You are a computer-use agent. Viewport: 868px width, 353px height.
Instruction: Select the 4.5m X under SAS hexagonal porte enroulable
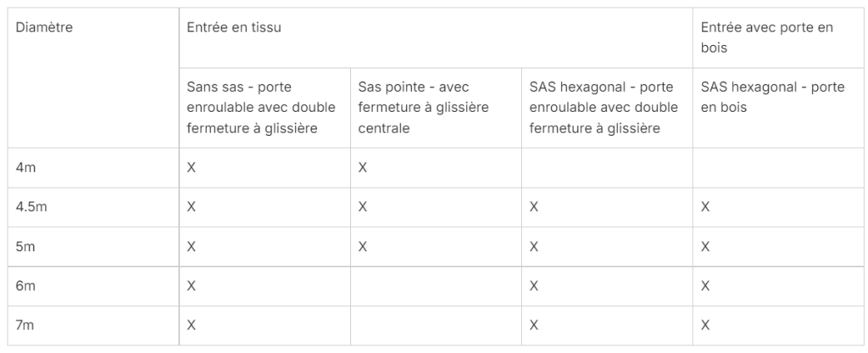pos(534,207)
